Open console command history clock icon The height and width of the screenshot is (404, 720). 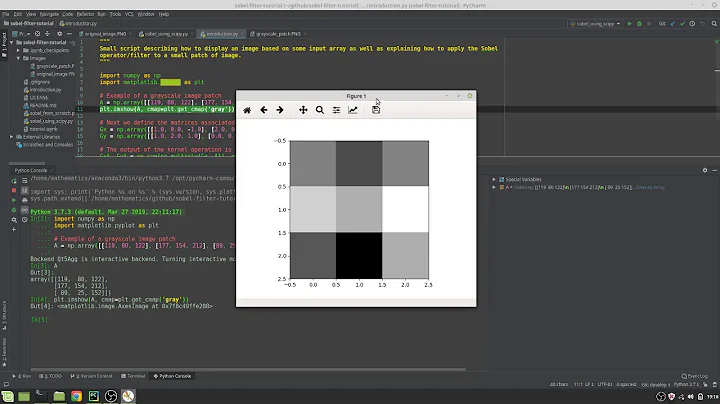pyautogui.click(x=25, y=220)
